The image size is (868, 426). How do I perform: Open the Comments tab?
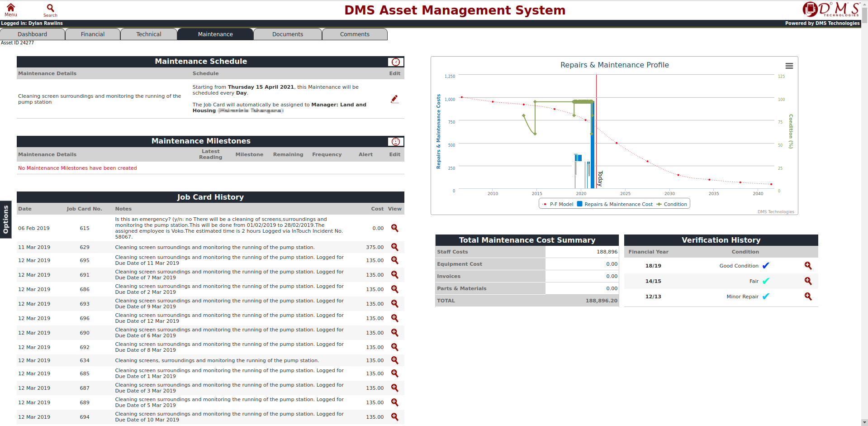click(355, 34)
